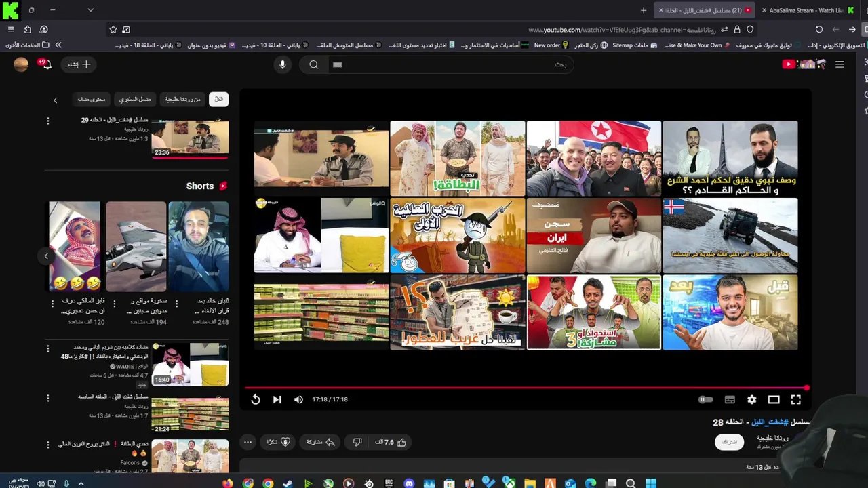The height and width of the screenshot is (488, 868).
Task: Open Short with fighter jet thumbnail
Action: point(136,246)
